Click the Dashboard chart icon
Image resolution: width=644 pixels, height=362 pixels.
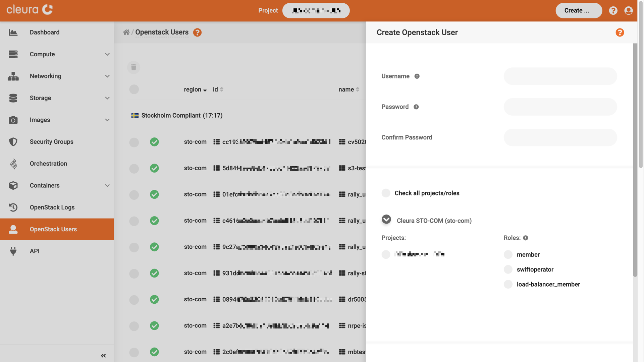13,33
